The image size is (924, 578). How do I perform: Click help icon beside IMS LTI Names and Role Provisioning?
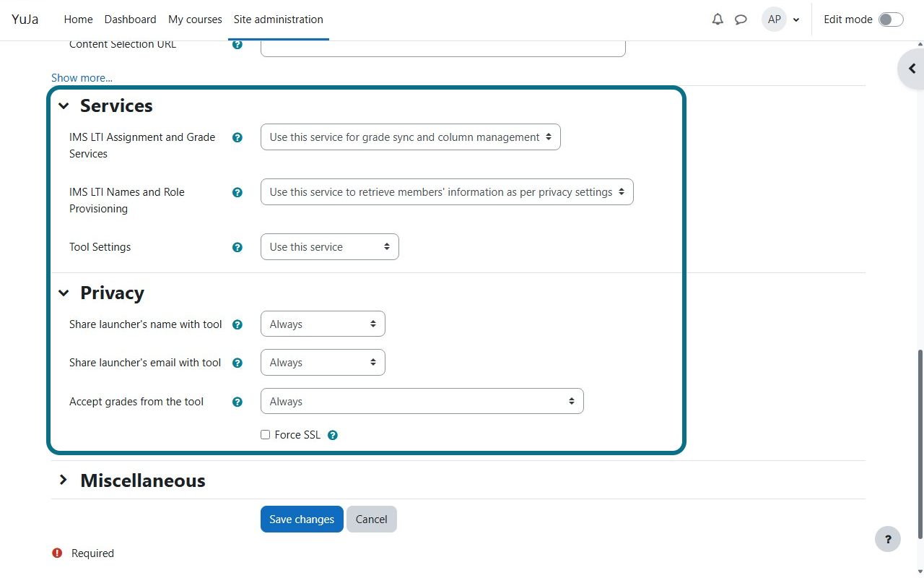point(237,192)
